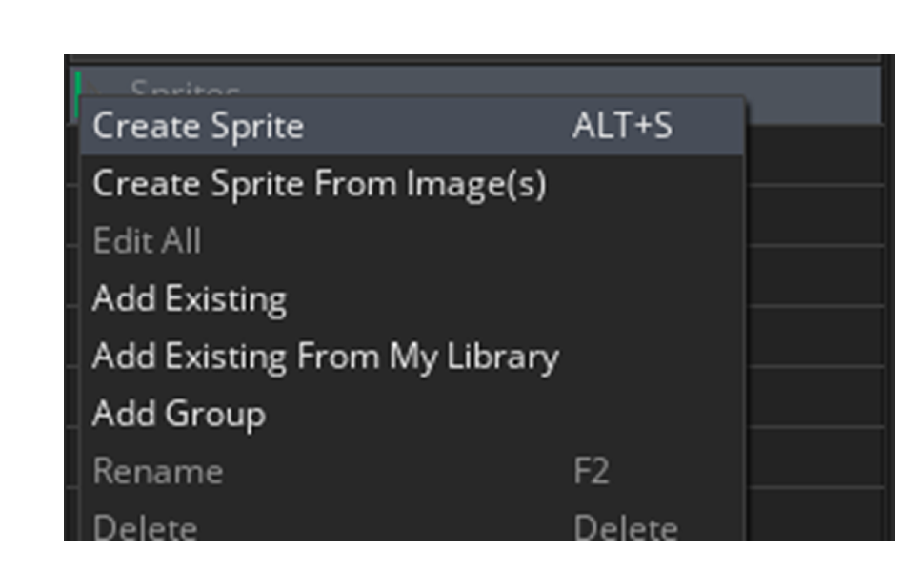Select the Add Existing menu option

[190, 299]
